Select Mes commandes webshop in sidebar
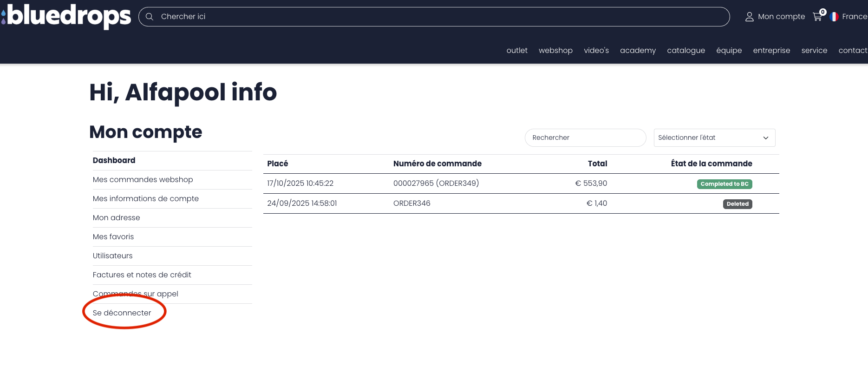This screenshot has width=868, height=367. click(x=143, y=179)
